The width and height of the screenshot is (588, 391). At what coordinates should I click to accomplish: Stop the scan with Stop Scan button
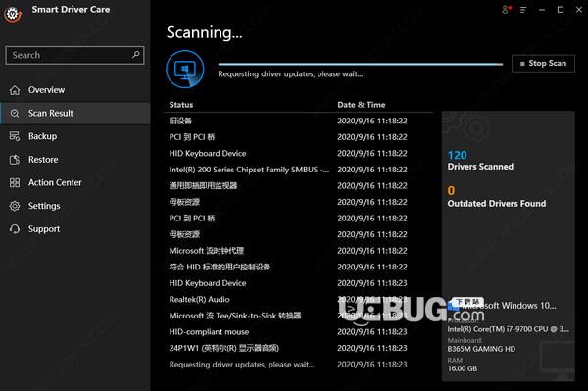(543, 64)
